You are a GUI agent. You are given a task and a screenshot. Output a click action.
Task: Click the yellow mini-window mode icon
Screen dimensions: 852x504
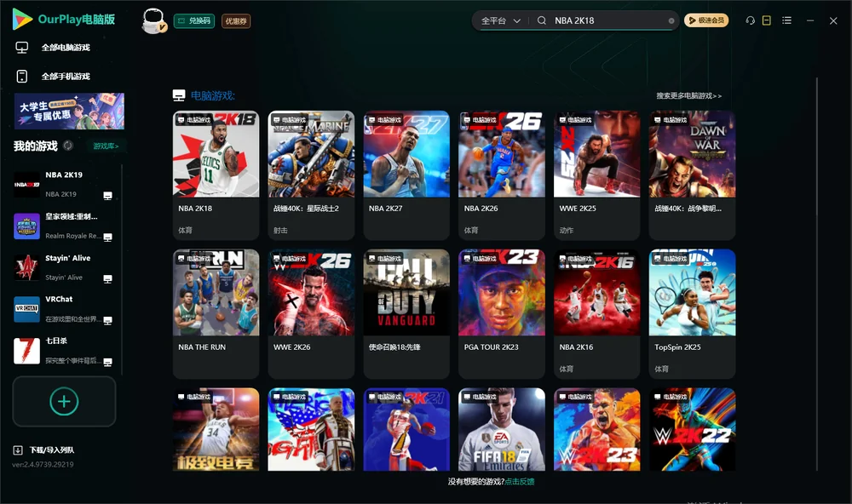point(767,20)
